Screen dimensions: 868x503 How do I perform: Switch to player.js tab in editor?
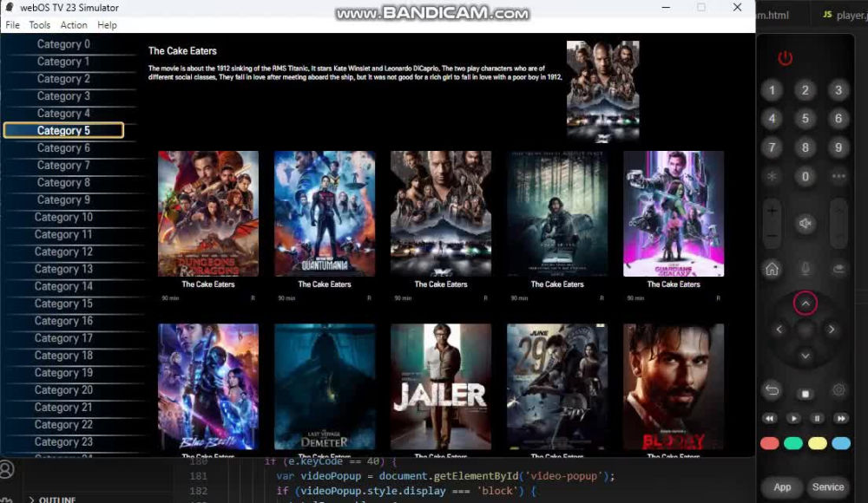pyautogui.click(x=845, y=15)
